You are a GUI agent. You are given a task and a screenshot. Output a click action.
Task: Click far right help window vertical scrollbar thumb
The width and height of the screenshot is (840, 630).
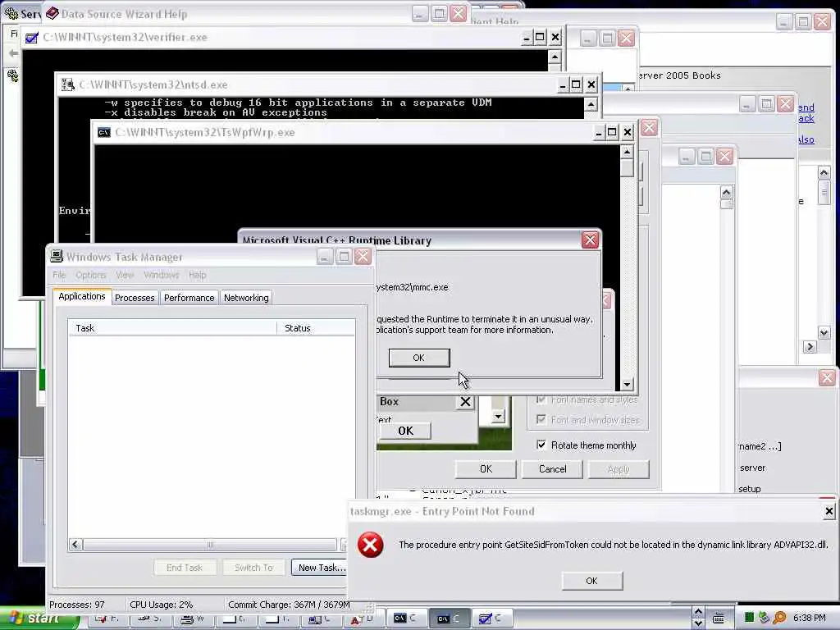824,192
